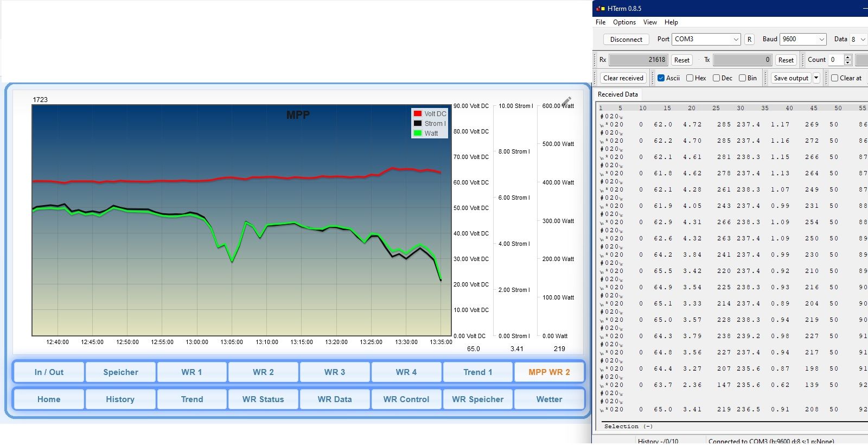Open the WR Data page
Image resolution: width=868 pixels, height=445 pixels.
(x=335, y=399)
